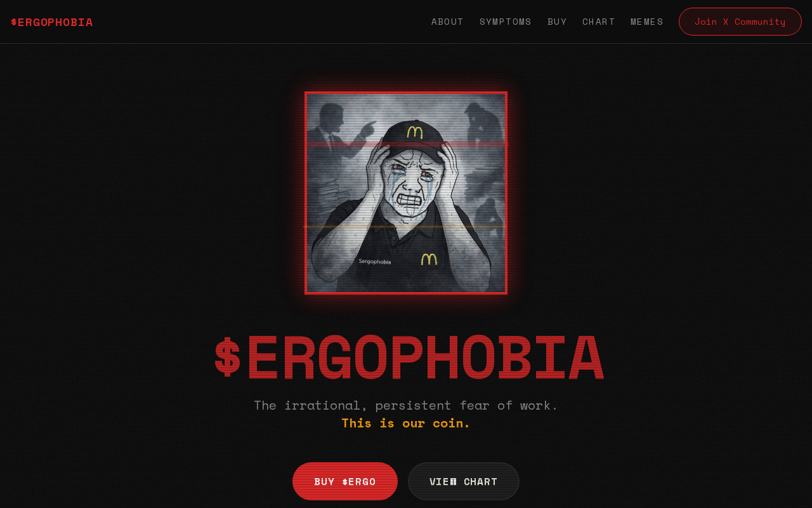Select the BUY nav item
Viewport: 812px width, 508px height.
[557, 22]
